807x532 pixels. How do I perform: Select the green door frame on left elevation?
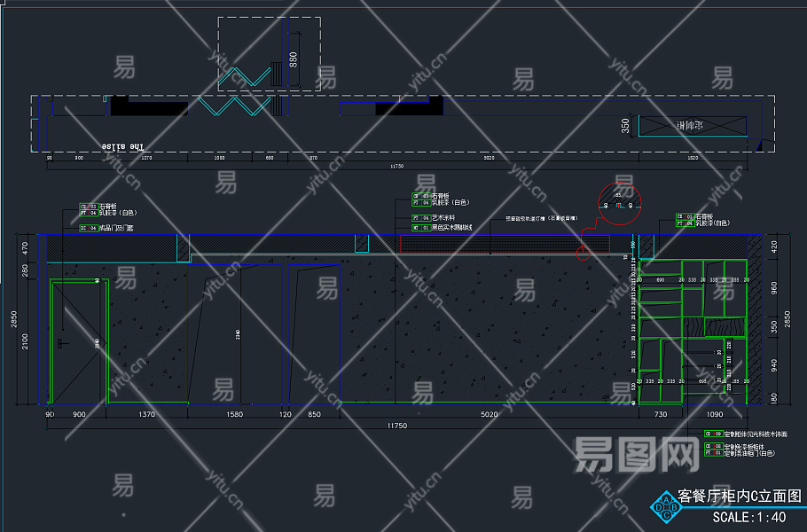pyautogui.click(x=79, y=341)
